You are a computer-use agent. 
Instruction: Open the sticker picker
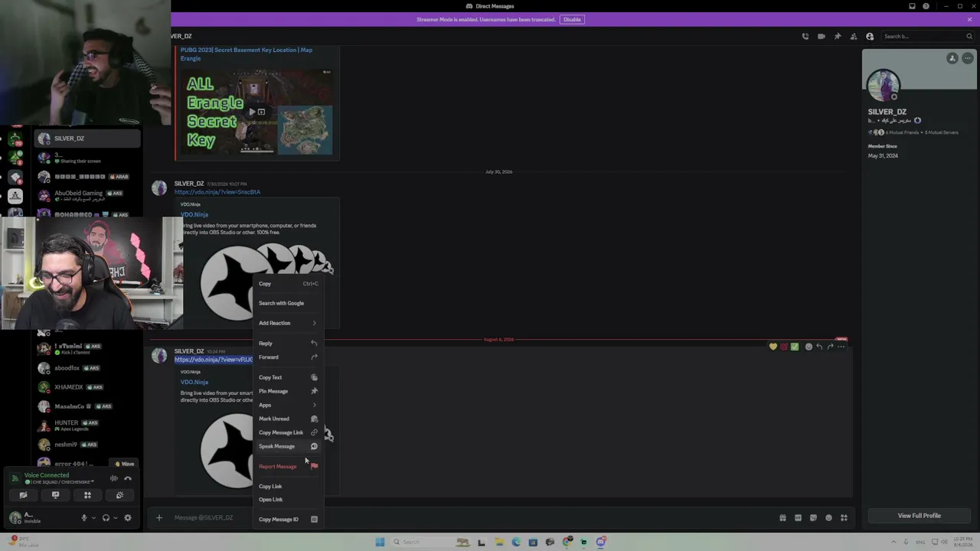click(813, 518)
